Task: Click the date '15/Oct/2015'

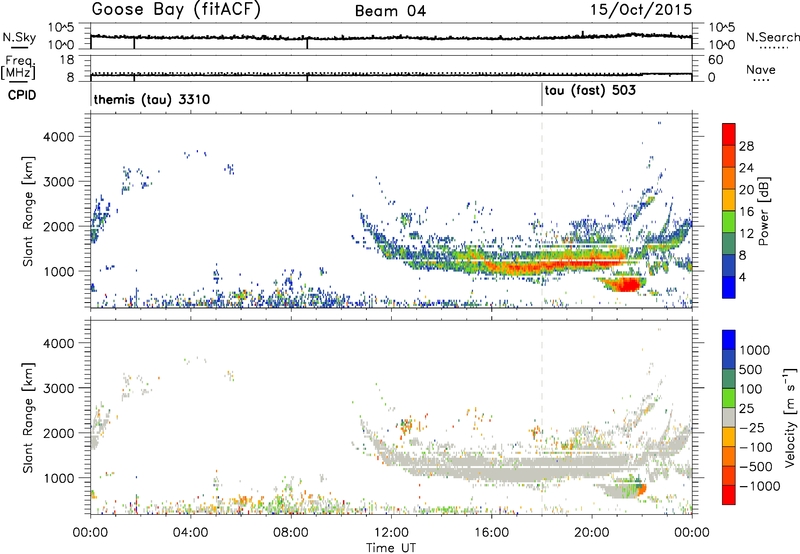Action: coord(641,10)
